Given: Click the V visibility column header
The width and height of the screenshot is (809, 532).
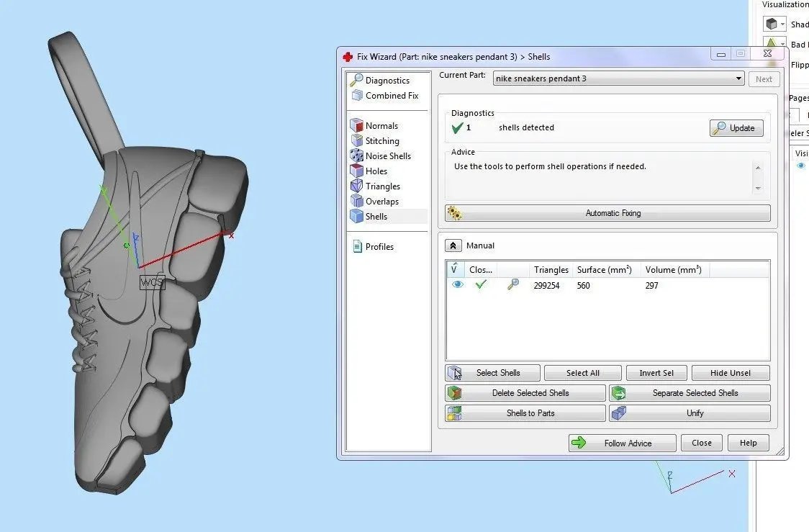Looking at the screenshot, I should pyautogui.click(x=455, y=269).
